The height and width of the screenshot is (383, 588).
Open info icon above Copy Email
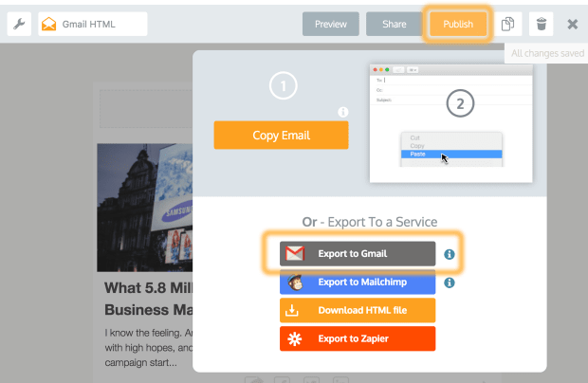(342, 112)
